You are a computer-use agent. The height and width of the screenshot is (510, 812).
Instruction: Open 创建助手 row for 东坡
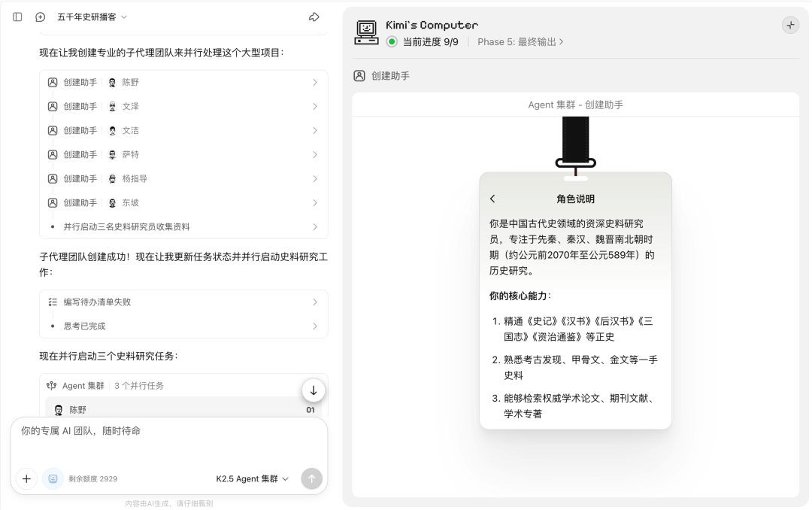pyautogui.click(x=183, y=202)
